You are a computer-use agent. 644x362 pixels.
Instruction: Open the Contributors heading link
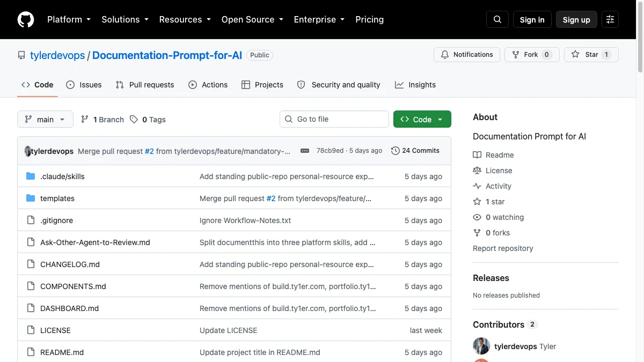point(505,324)
